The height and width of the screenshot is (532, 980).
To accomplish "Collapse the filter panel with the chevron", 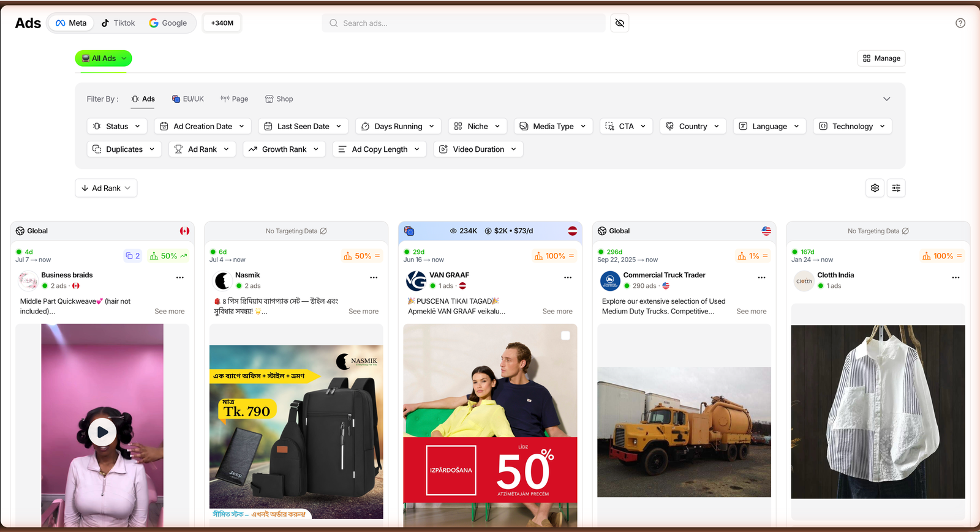I will pos(886,99).
